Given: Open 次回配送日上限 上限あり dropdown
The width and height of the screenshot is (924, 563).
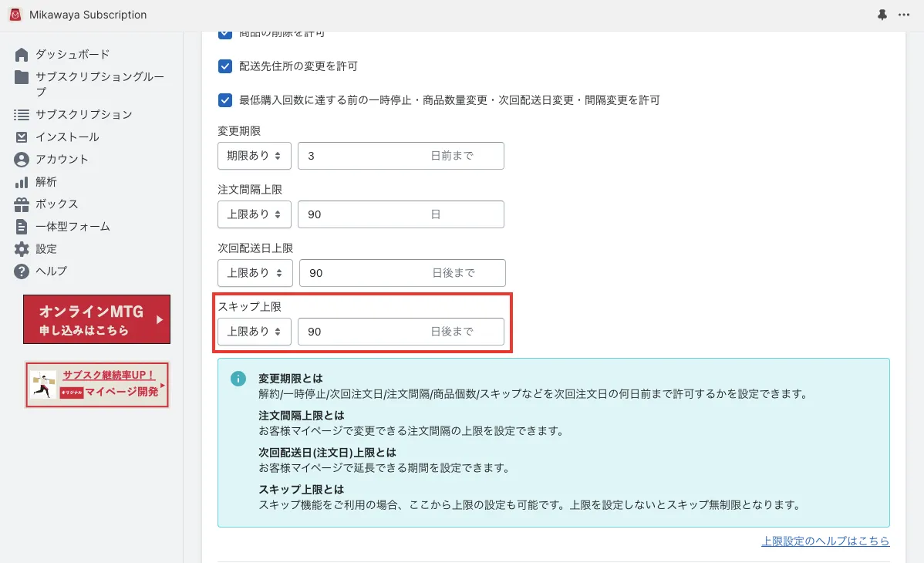Looking at the screenshot, I should (255, 273).
